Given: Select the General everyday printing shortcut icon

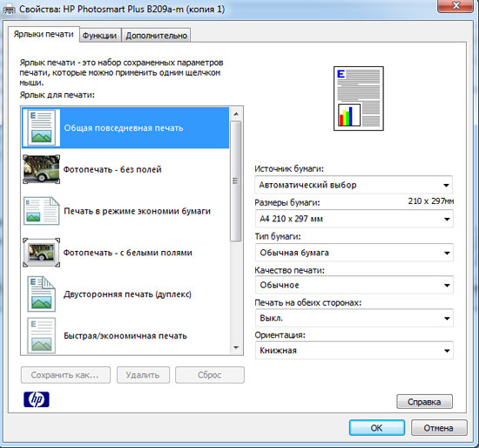Looking at the screenshot, I should [41, 128].
